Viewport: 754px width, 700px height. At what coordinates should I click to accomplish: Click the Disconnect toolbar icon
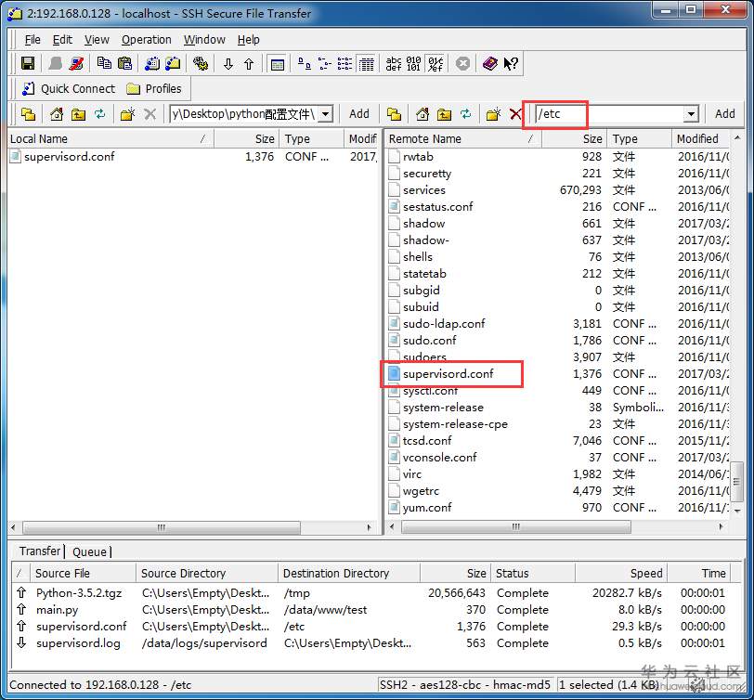coord(76,63)
